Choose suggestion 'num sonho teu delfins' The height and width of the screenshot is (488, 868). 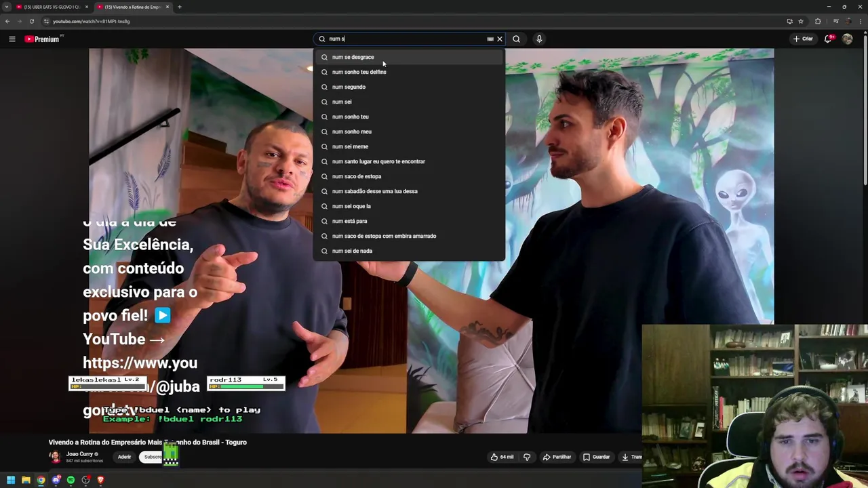409,72
